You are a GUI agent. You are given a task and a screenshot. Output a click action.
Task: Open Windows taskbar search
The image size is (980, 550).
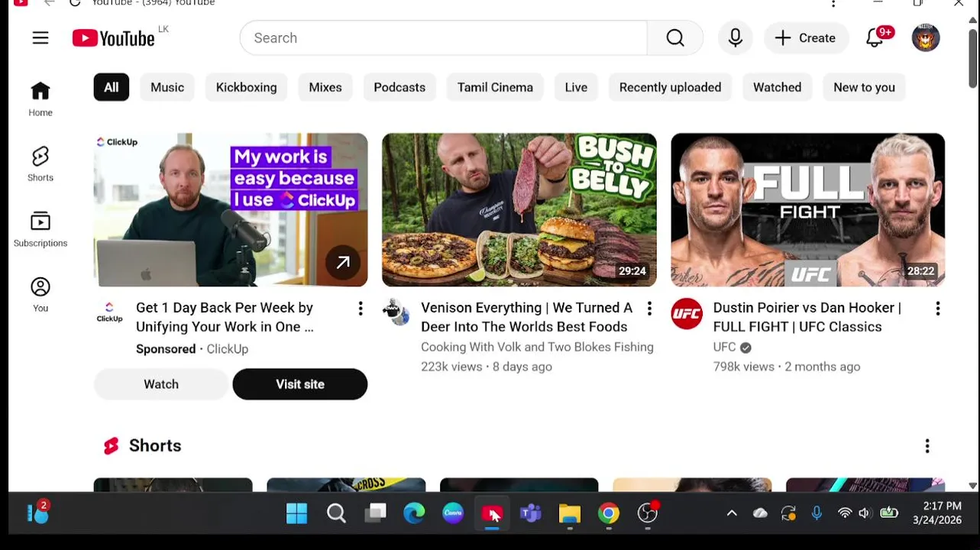click(336, 513)
